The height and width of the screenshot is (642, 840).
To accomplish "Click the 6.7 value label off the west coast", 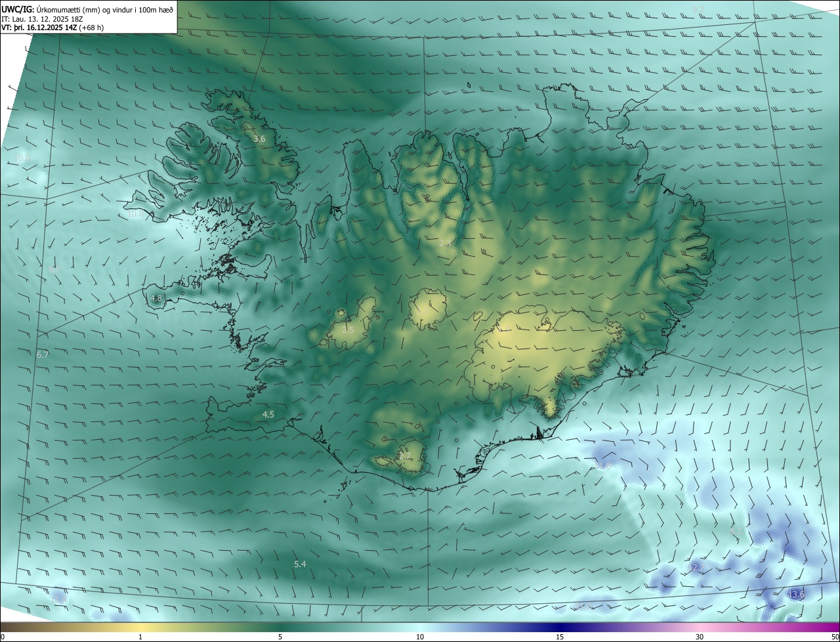I will (x=43, y=354).
